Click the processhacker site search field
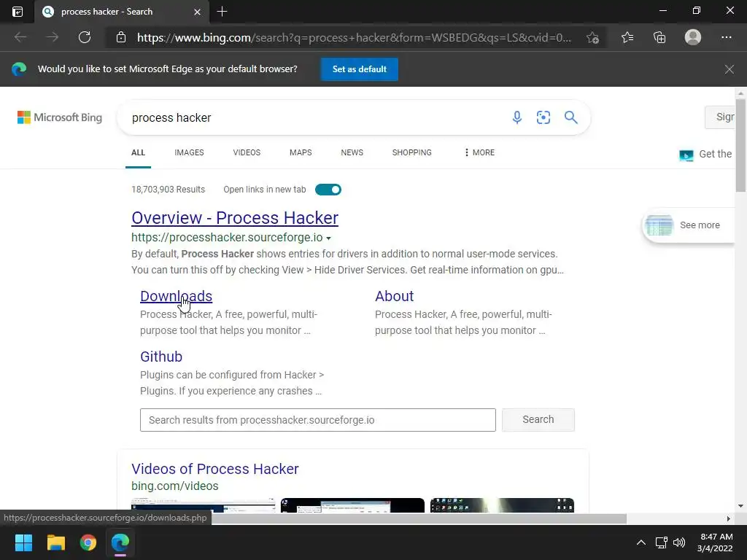The height and width of the screenshot is (560, 747). (x=318, y=420)
